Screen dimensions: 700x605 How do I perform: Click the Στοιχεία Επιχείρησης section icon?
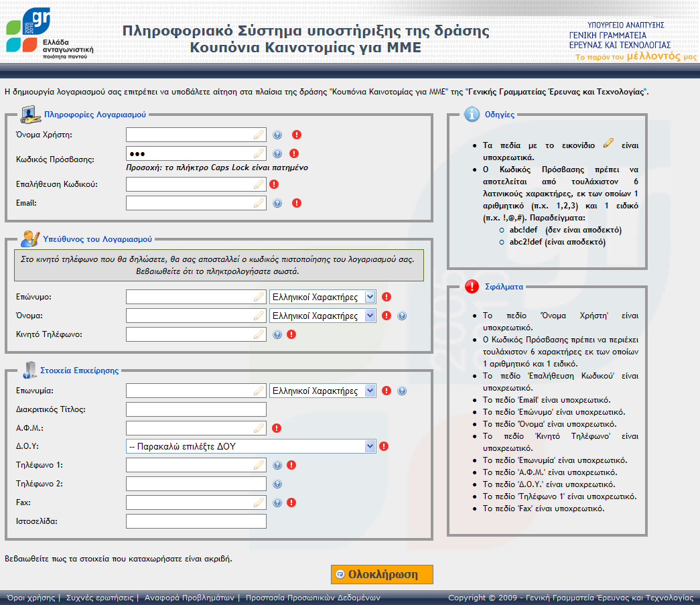coord(29,370)
